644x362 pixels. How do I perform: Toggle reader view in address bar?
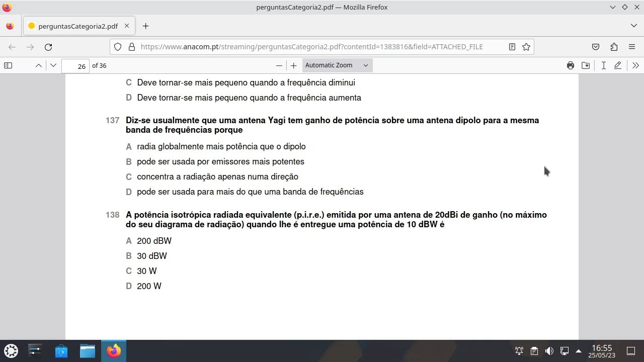(x=512, y=47)
